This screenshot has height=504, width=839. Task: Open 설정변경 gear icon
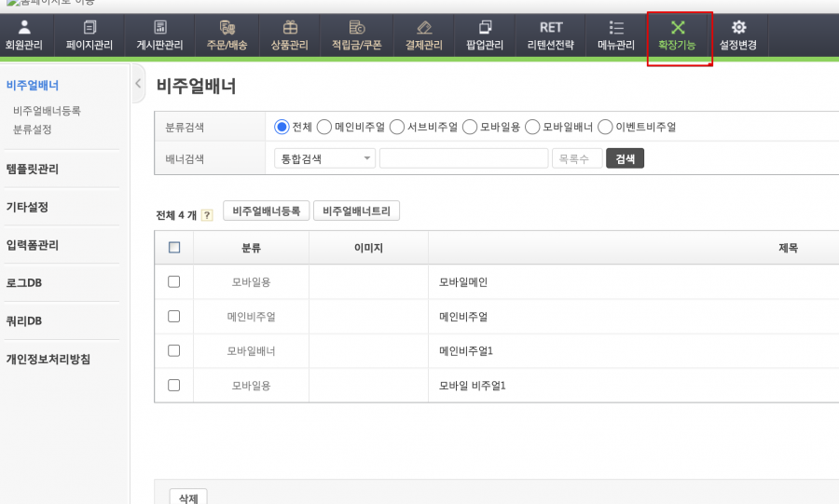click(738, 27)
